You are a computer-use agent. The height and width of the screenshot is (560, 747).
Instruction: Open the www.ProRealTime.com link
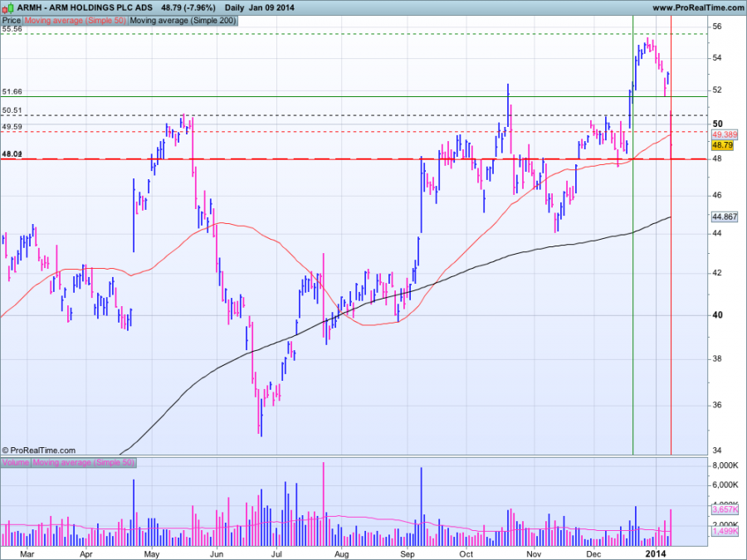pos(697,7)
